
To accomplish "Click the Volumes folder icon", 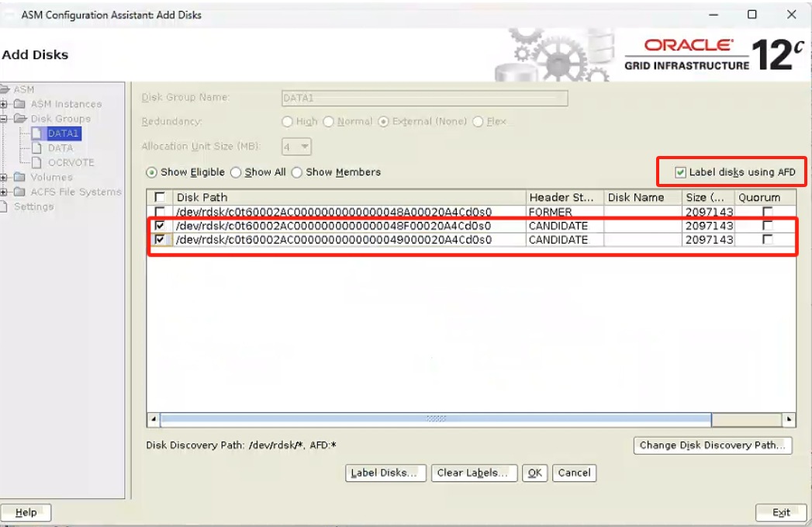I will tap(19, 177).
